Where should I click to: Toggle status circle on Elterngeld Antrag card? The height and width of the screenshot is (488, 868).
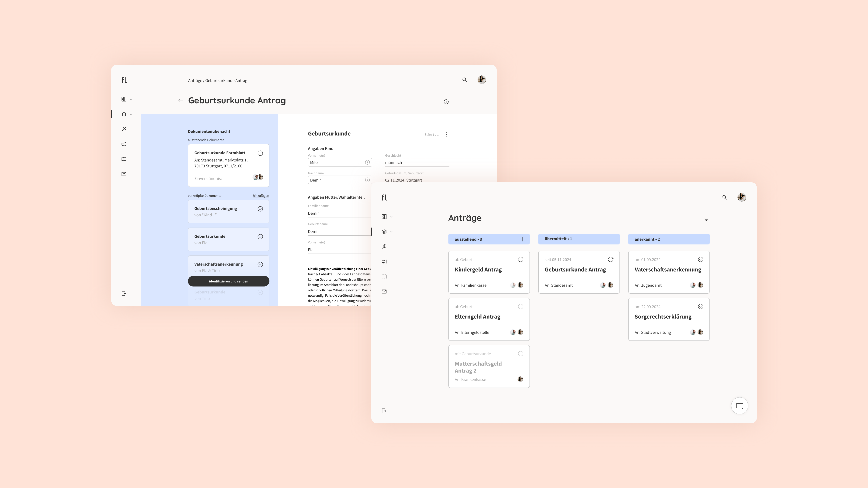(521, 307)
